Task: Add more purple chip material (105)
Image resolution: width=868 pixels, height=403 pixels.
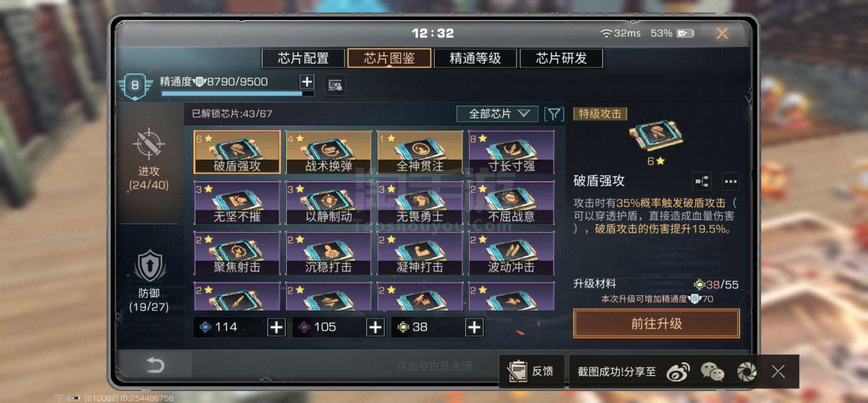Action: coord(375,327)
